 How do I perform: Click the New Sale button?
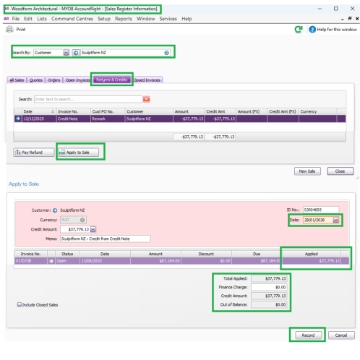[x=307, y=171]
